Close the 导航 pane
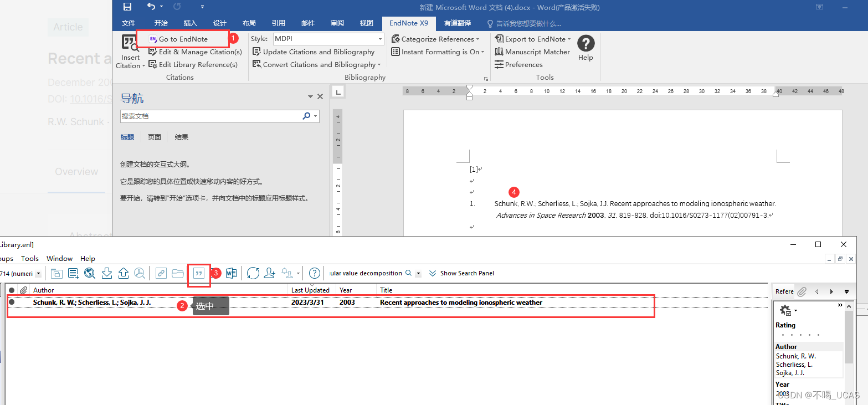The width and height of the screenshot is (868, 405). coord(320,96)
